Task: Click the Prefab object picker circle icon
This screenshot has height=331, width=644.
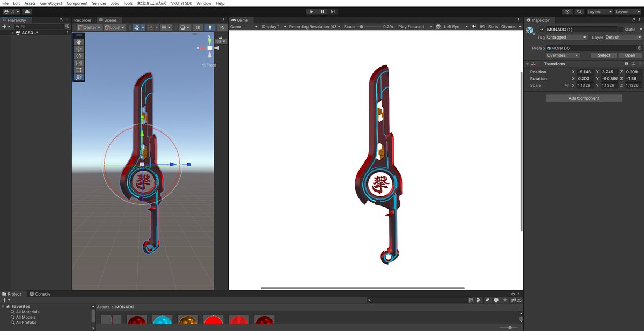Action: click(x=639, y=48)
